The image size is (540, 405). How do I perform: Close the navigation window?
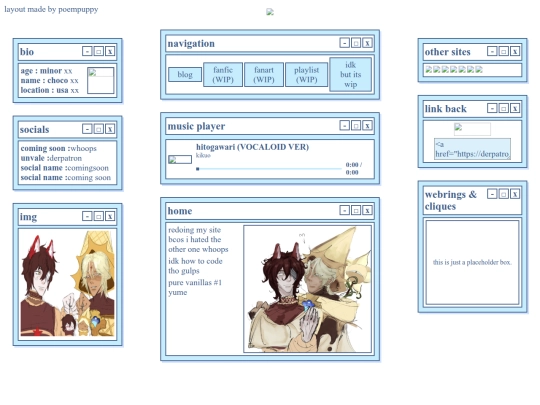click(367, 43)
